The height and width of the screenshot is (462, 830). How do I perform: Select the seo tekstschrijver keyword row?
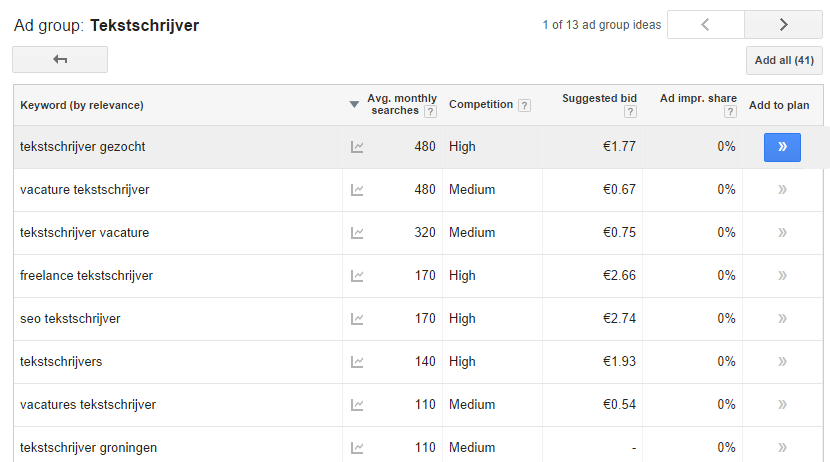point(70,319)
